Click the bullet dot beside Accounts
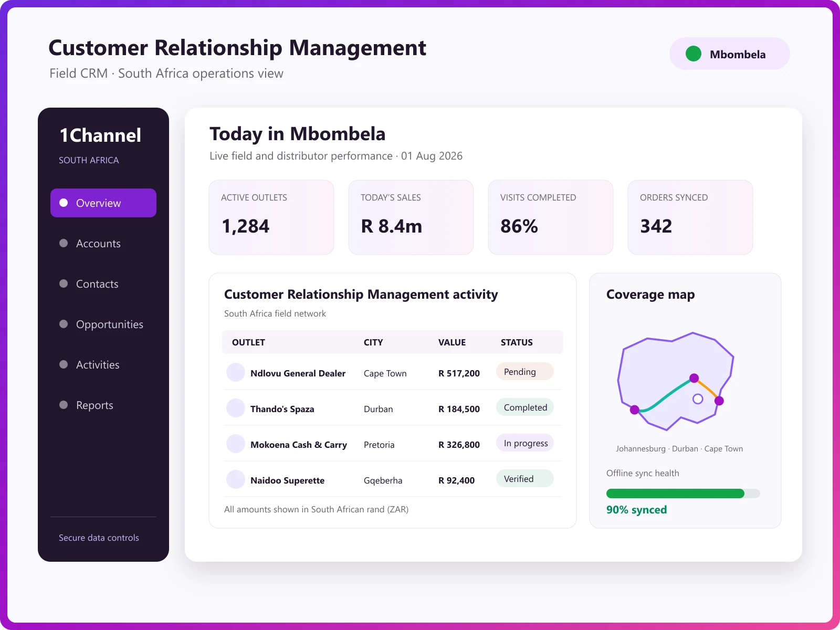 pos(64,243)
